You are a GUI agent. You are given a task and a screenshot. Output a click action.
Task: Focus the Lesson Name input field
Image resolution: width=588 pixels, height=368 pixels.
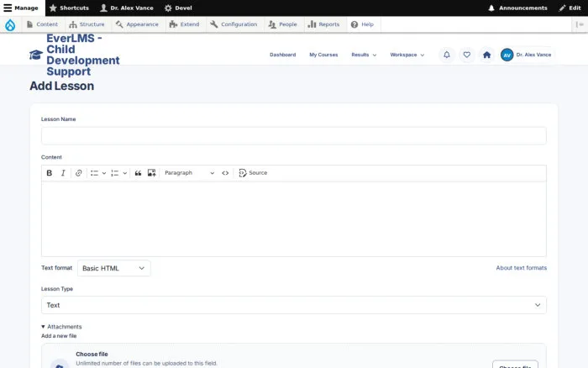(x=294, y=136)
